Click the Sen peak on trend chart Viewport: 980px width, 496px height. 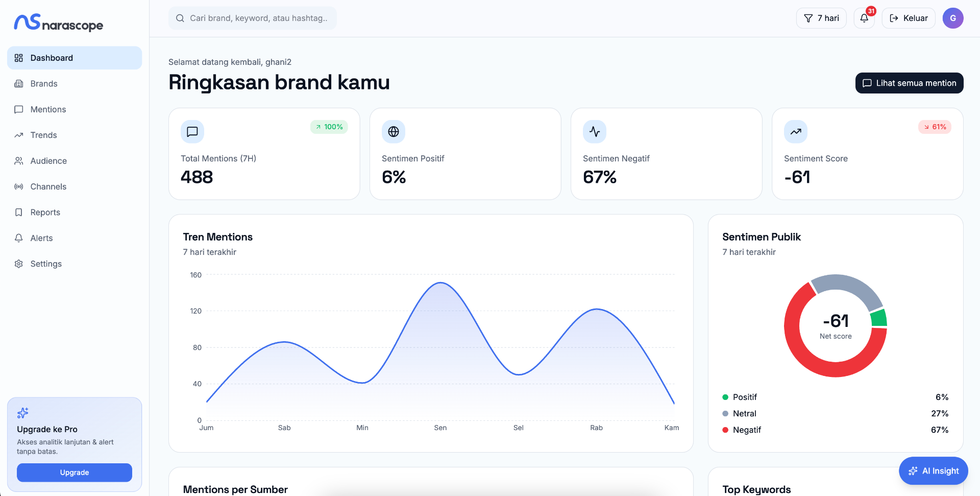point(440,283)
